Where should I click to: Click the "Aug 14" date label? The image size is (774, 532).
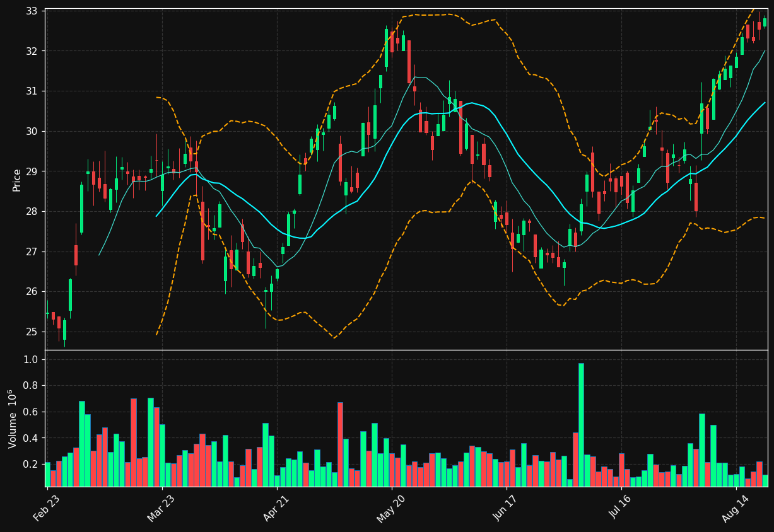[736, 507]
